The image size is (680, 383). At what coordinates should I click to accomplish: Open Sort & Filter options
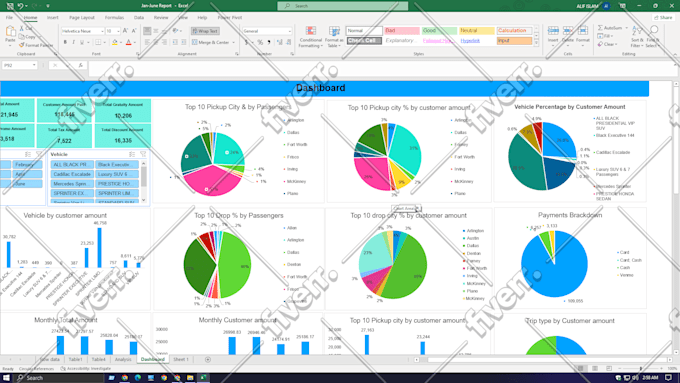(x=636, y=36)
